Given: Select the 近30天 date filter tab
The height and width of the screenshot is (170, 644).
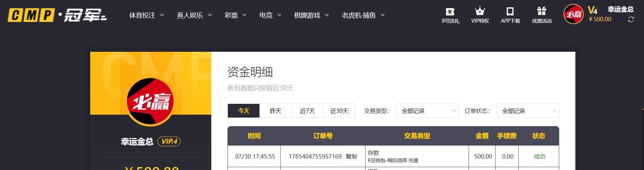Looking at the screenshot, I should point(339,111).
